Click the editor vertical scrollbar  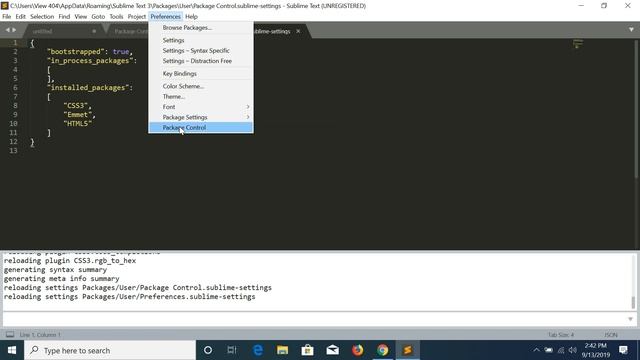637,109
